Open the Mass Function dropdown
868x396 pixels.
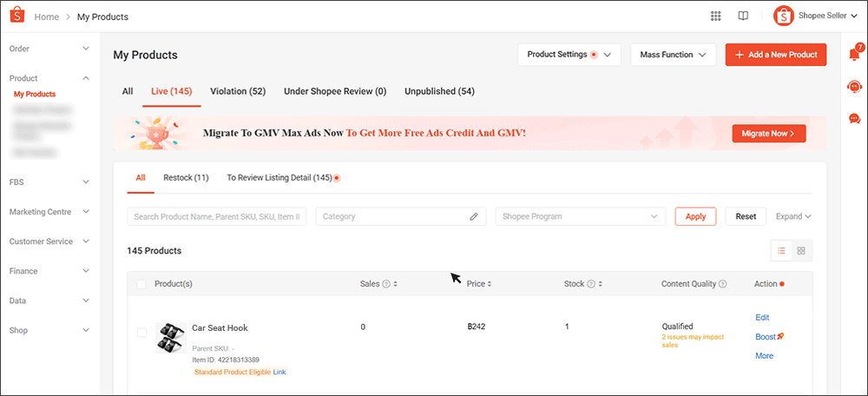point(674,55)
